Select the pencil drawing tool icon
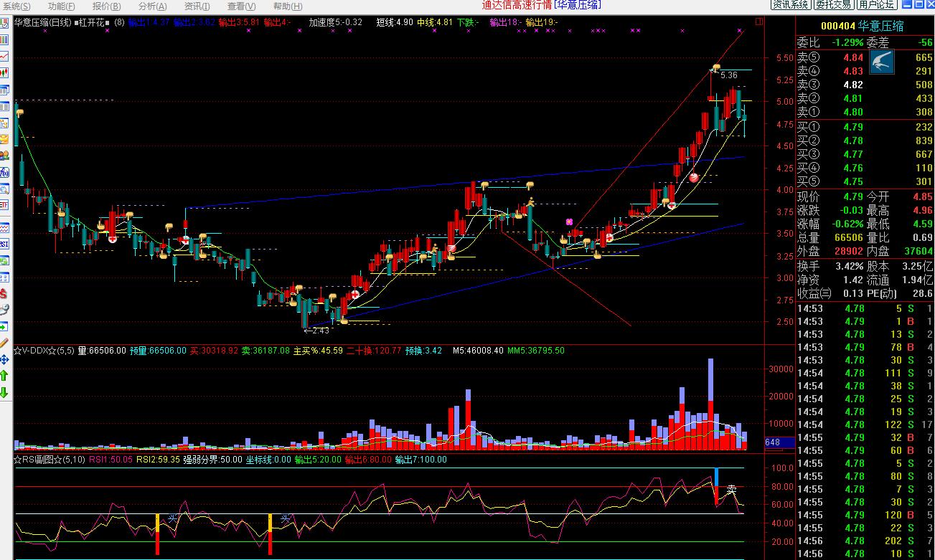The height and width of the screenshot is (560, 935). point(4,343)
